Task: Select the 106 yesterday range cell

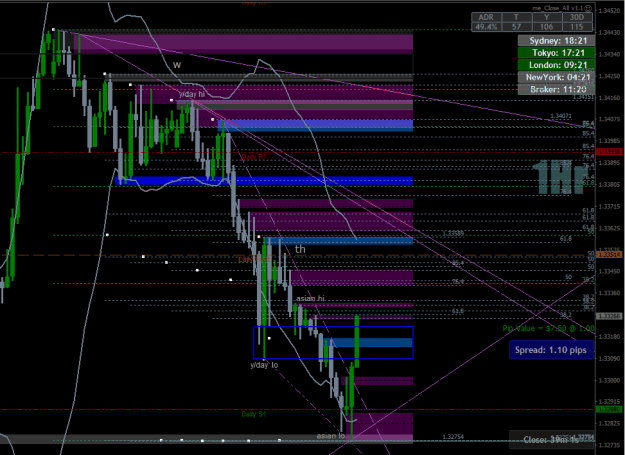Action: coord(546,27)
